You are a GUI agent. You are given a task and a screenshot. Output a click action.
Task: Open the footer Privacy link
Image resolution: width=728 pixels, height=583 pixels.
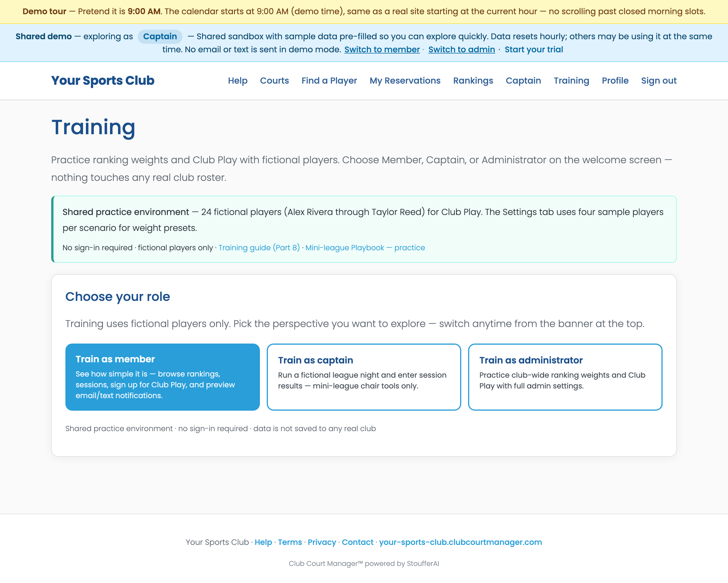(x=322, y=542)
